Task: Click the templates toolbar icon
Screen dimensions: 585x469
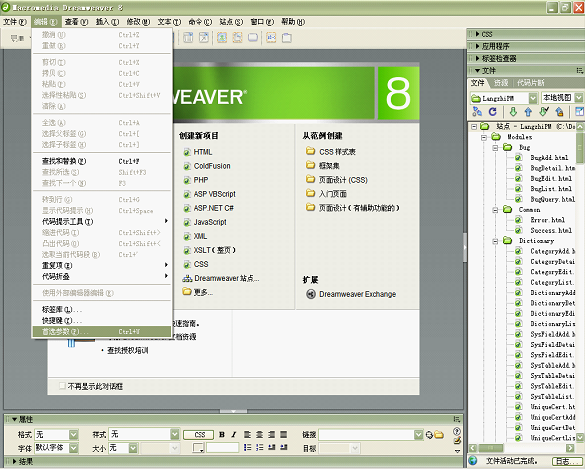Action: [x=188, y=38]
